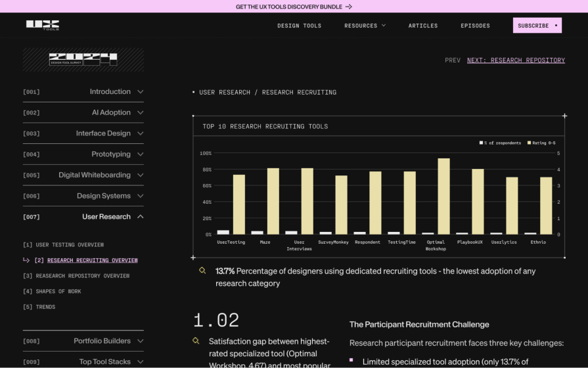Click the arrow marker beside Research Recruiting Overview
588x368 pixels.
(x=26, y=260)
